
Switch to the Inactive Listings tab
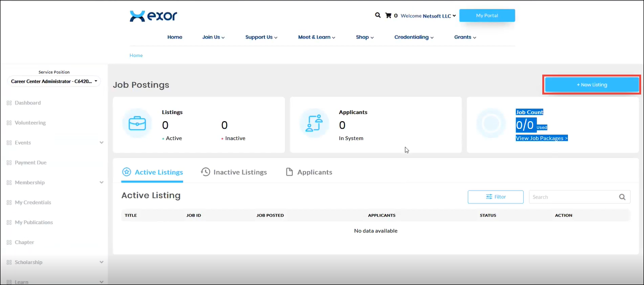tap(234, 172)
